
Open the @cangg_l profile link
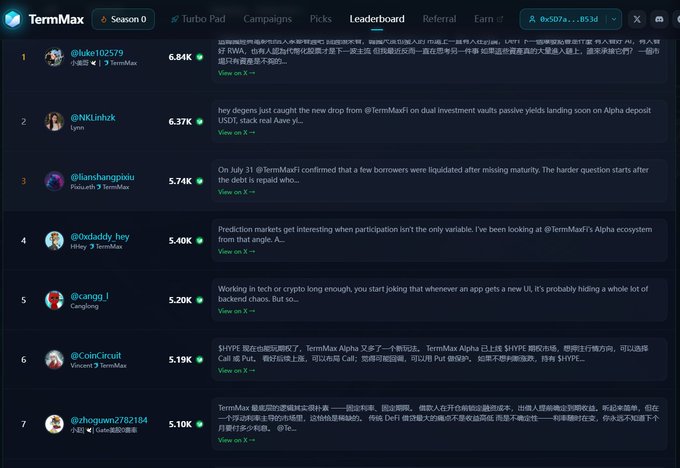click(89, 296)
